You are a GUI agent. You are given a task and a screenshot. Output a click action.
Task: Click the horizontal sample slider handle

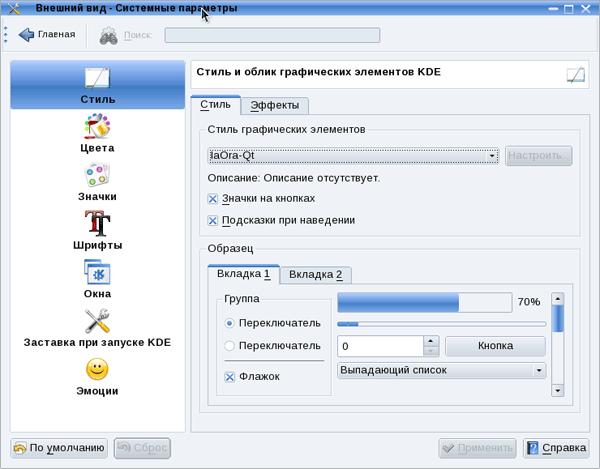point(348,324)
